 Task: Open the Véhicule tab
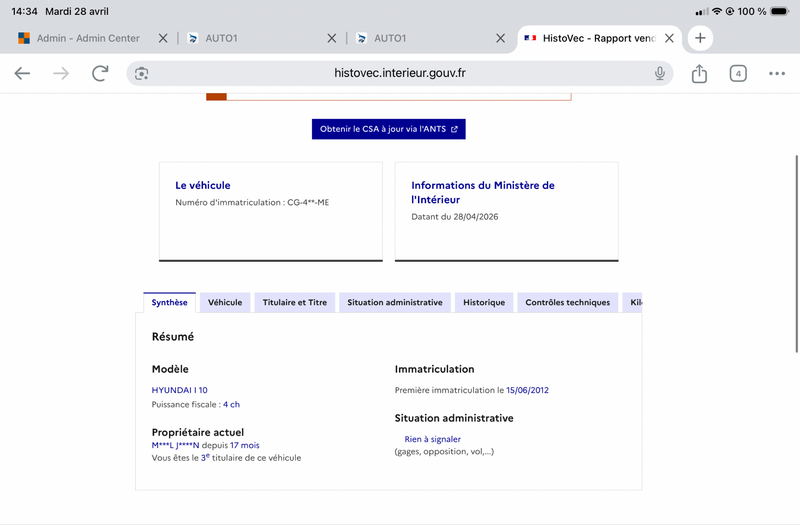(225, 303)
